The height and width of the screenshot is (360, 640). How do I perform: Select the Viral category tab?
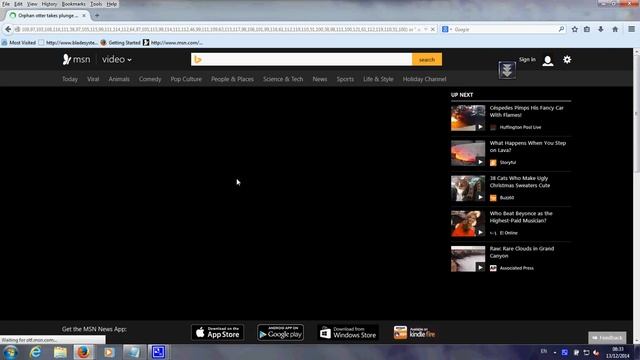tap(93, 79)
